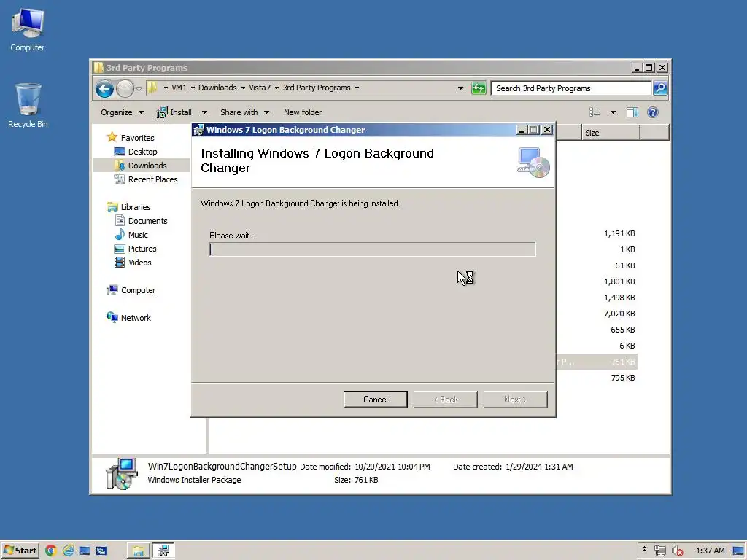Click the network tray icon
The width and height of the screenshot is (747, 560).
[659, 551]
